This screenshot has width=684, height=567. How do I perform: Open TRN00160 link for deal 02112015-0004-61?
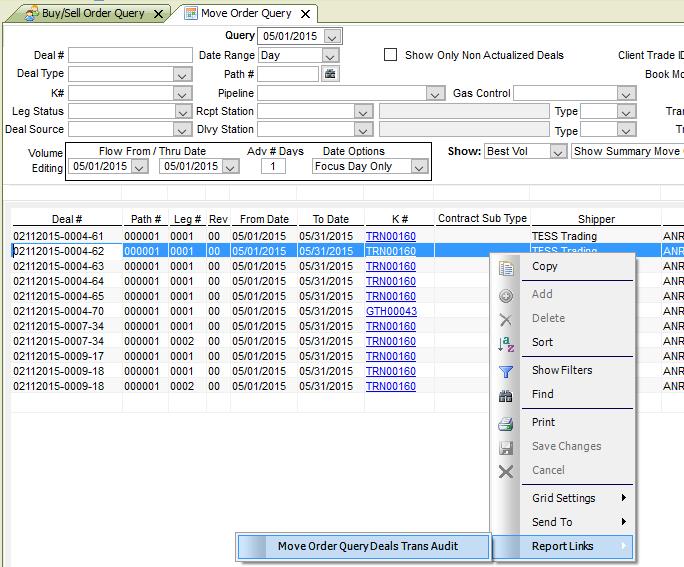pos(390,237)
